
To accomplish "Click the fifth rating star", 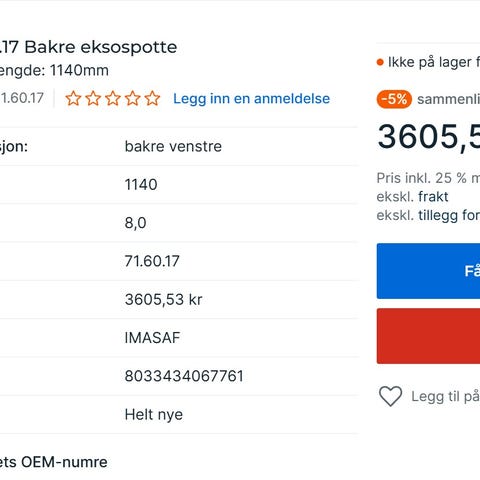I will 153,99.
